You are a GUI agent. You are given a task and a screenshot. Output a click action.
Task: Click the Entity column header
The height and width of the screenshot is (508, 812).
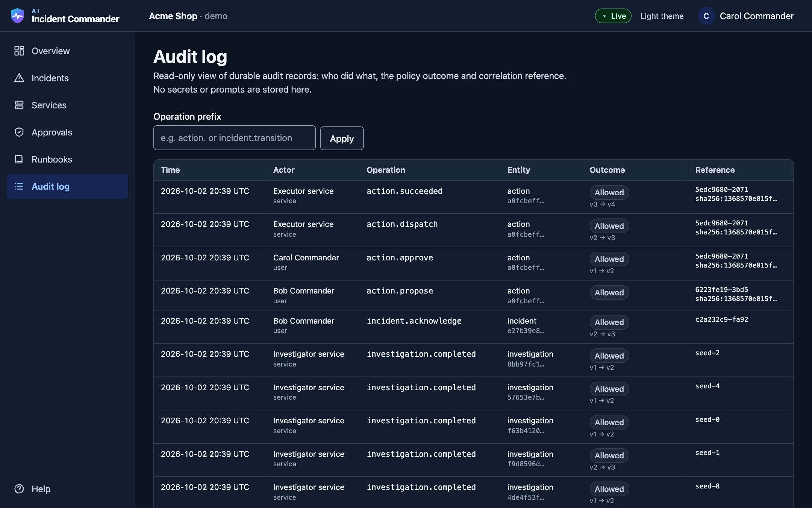click(518, 170)
